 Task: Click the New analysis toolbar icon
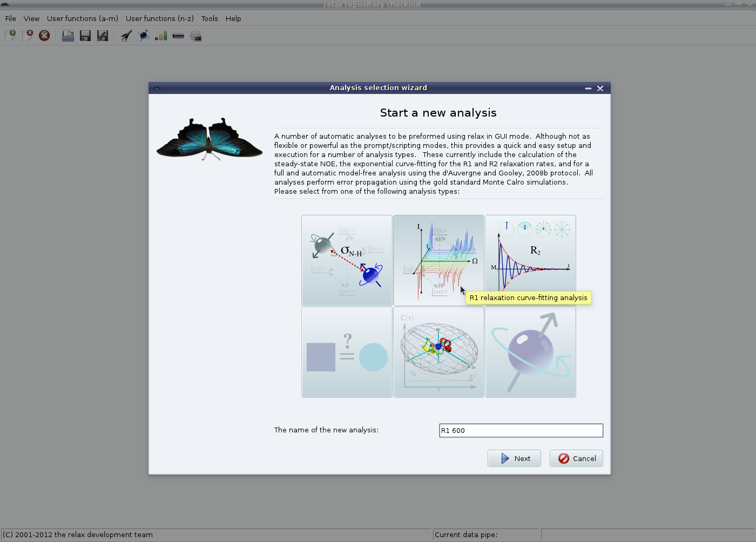(10, 36)
